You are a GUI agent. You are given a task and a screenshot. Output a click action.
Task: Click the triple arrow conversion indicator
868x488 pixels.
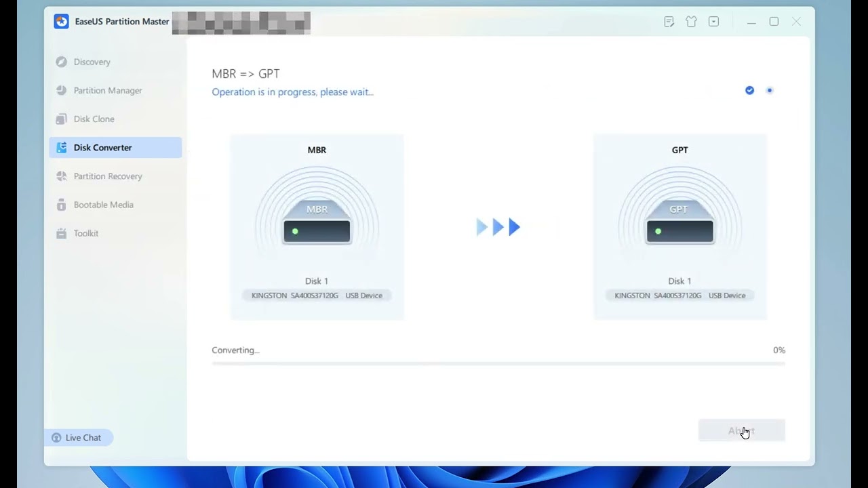coord(498,227)
